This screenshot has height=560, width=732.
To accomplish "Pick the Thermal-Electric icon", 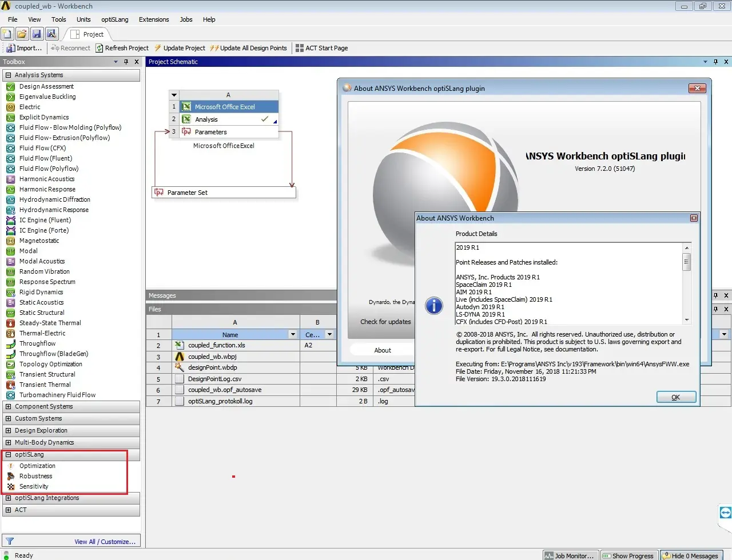I will pyautogui.click(x=10, y=333).
